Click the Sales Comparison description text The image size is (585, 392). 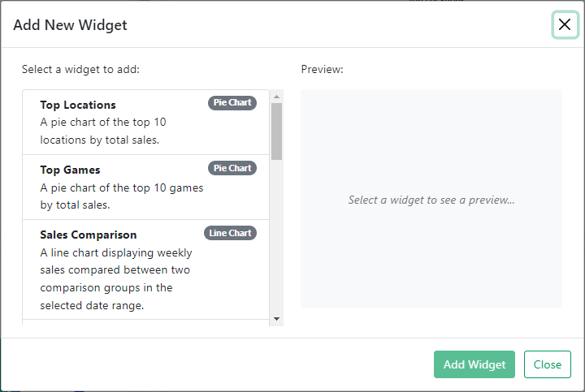coord(115,278)
